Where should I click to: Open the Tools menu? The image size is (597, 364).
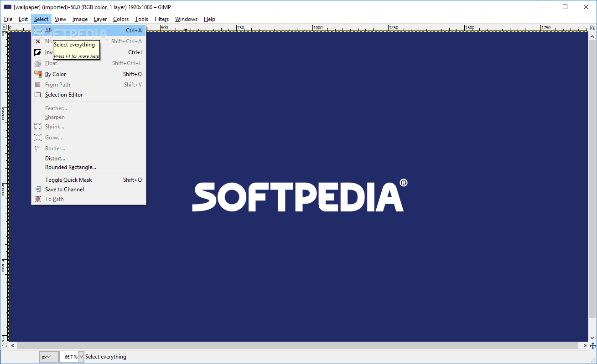coord(141,19)
